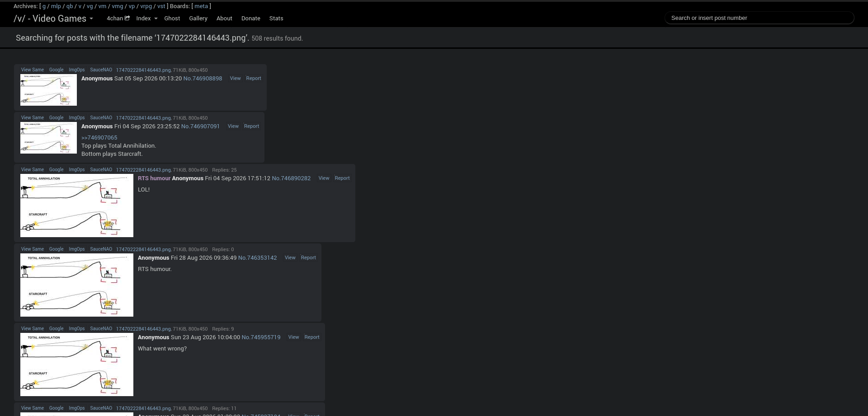The image size is (868, 416).
Task: View post No.746353142
Action: 290,257
